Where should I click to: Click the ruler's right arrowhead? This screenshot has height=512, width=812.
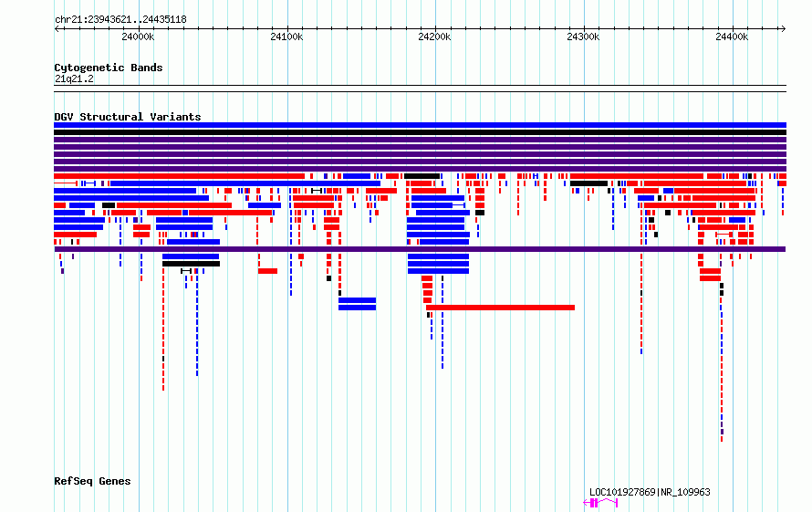784,28
